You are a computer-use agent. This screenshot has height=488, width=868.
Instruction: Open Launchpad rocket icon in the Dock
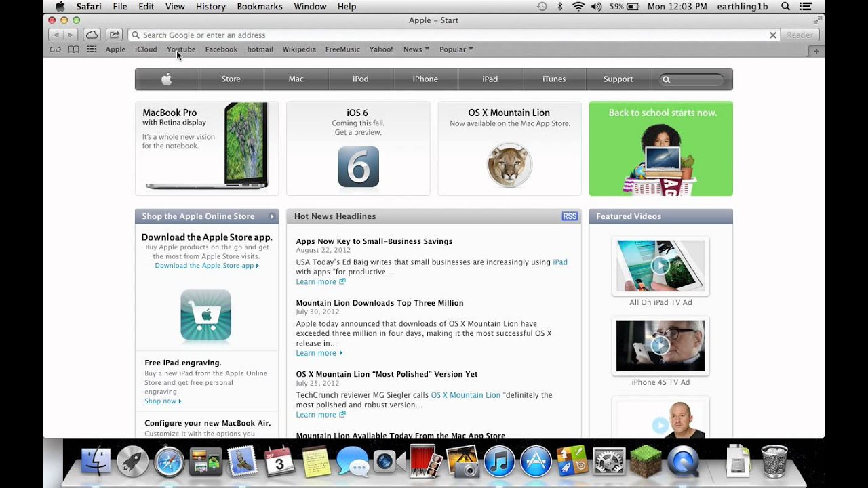click(133, 462)
